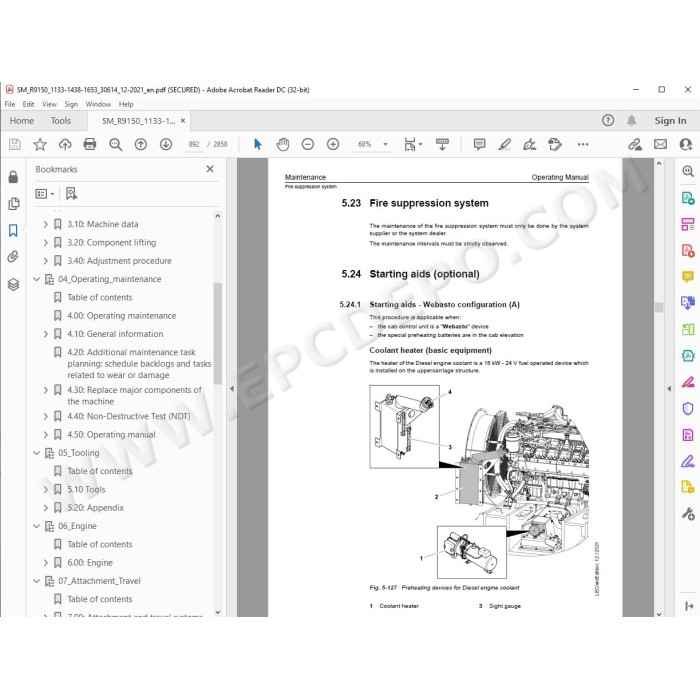This screenshot has width=700, height=700.
Task: Open bookmark 3.40: Adjustment procedure
Action: coord(119,261)
